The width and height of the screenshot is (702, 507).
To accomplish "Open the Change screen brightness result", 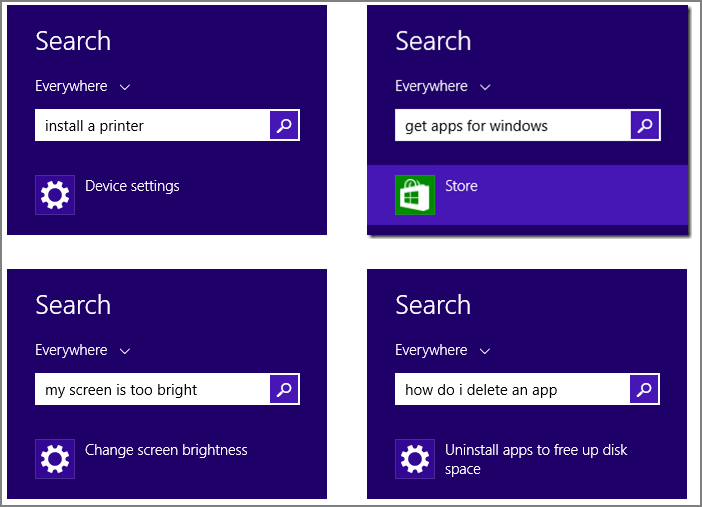I will tap(166, 450).
